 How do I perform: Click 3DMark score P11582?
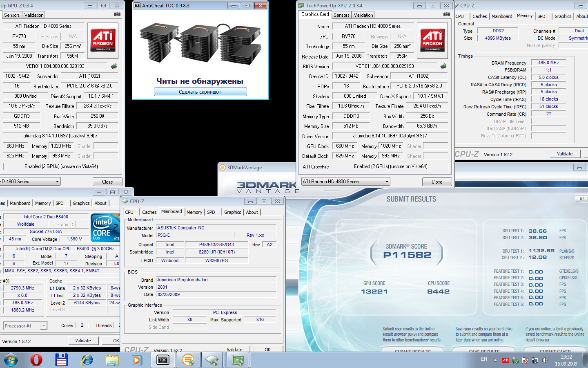point(407,255)
